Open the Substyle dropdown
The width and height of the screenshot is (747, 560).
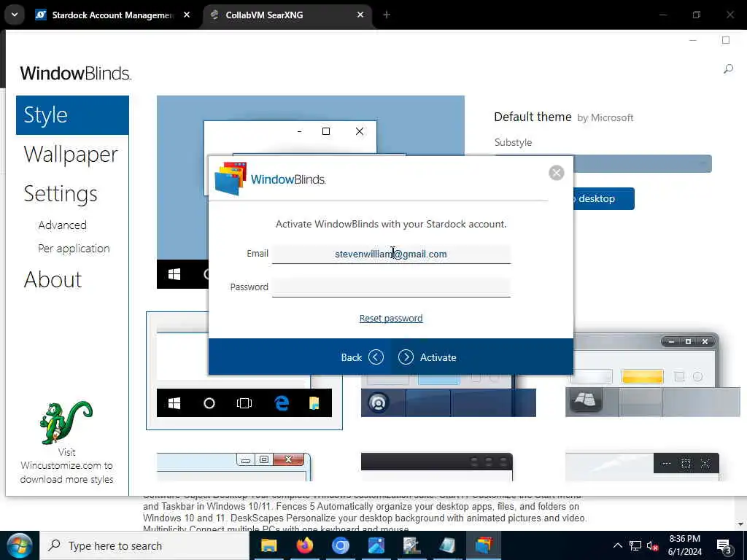pos(643,164)
